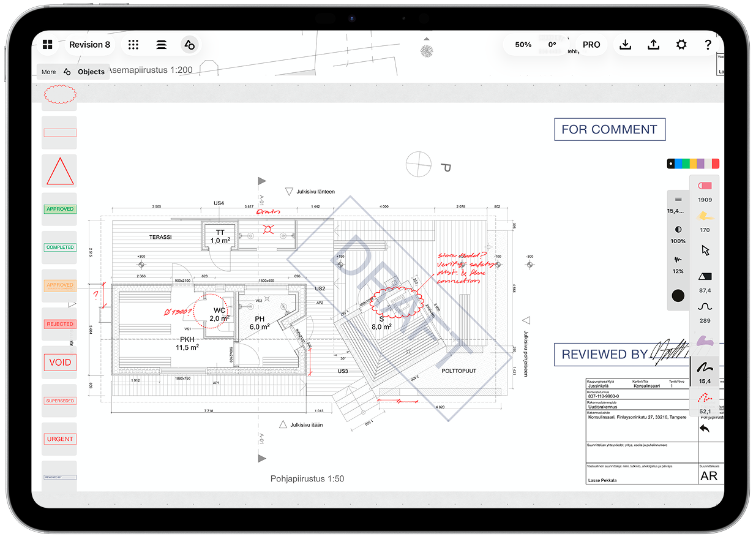Open the More menu
The height and width of the screenshot is (539, 756).
[48, 72]
